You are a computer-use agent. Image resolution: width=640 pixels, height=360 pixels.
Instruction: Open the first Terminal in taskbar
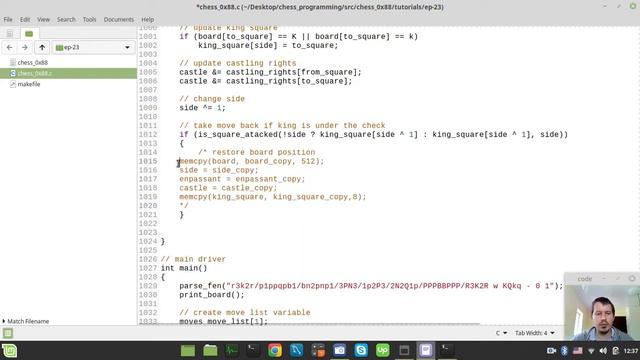coord(253,351)
